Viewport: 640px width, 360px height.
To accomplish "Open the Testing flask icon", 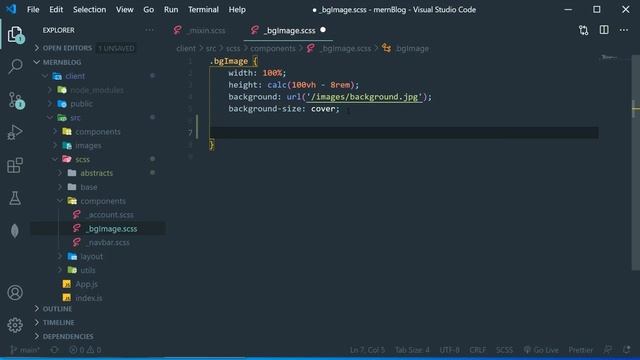I will pyautogui.click(x=15, y=198).
